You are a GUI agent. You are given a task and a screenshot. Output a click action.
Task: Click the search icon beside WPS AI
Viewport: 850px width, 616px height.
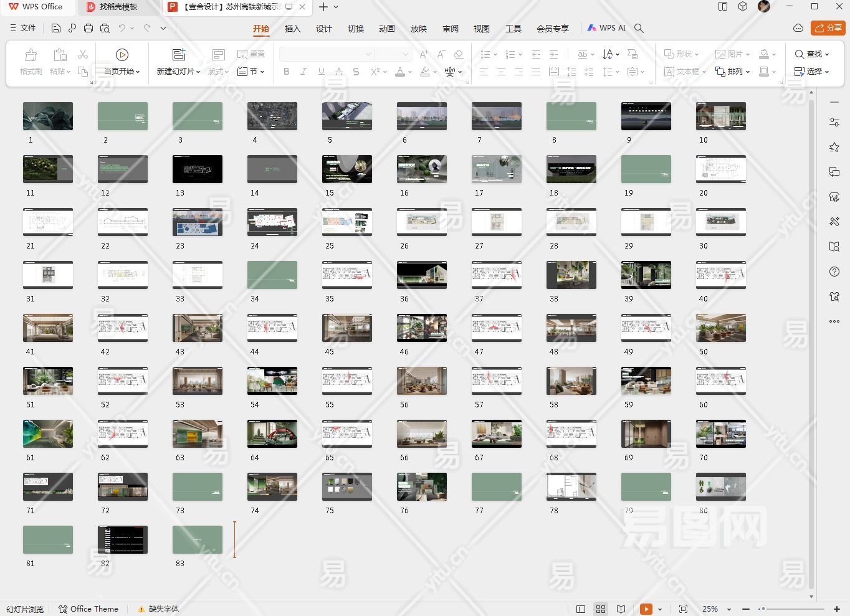point(639,28)
